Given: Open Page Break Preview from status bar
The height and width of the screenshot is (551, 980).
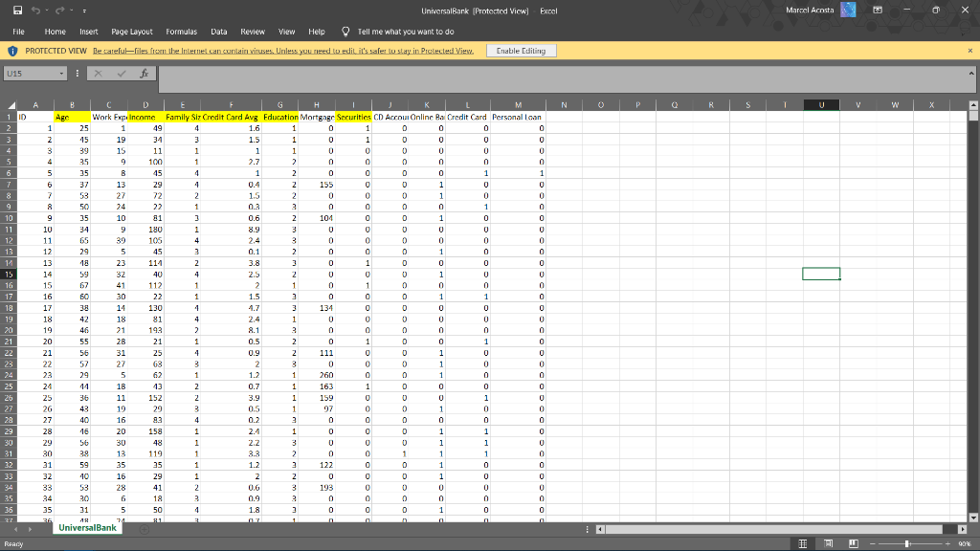Looking at the screenshot, I should tap(853, 543).
